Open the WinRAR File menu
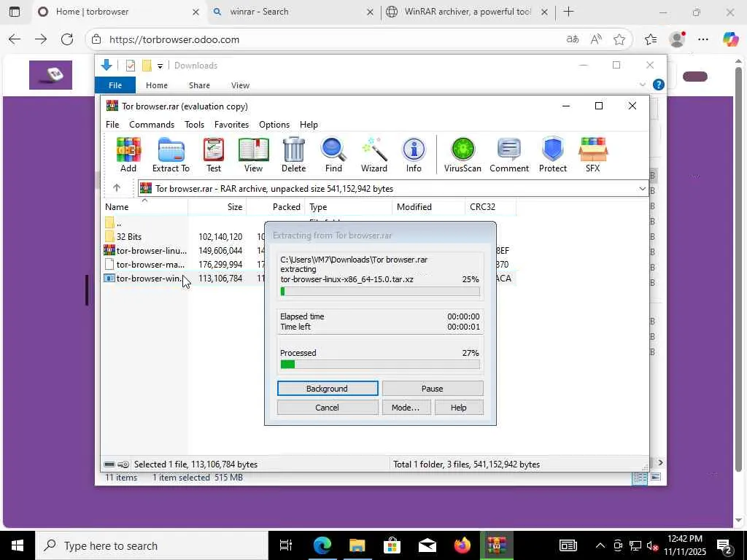747x560 pixels. (x=112, y=124)
